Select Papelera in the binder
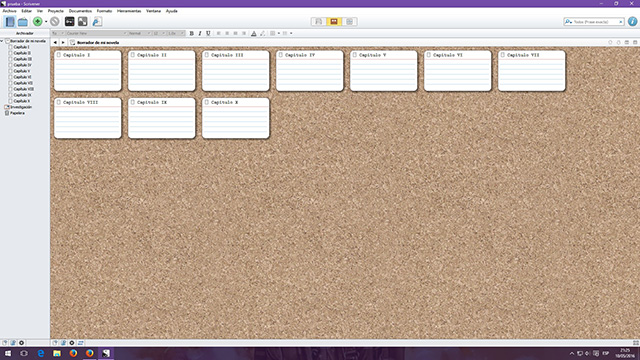Viewport: 640px width, 360px height. click(x=17, y=113)
